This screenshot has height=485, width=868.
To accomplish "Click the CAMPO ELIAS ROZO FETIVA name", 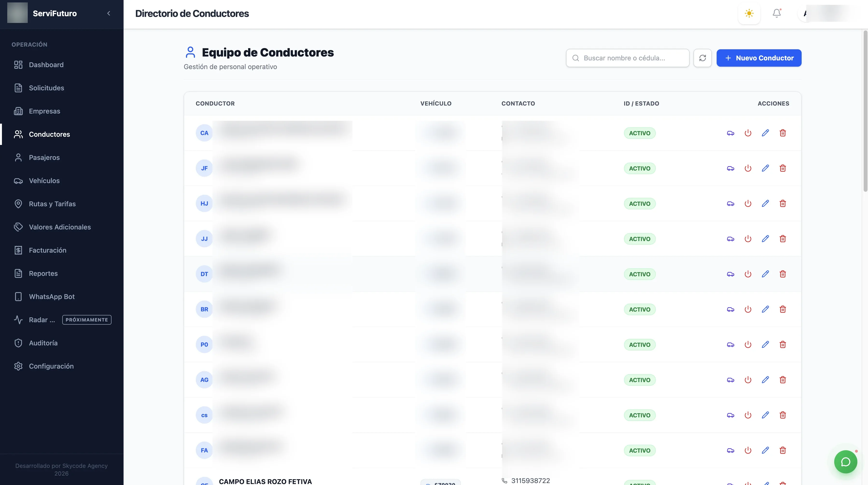I will [x=265, y=481].
